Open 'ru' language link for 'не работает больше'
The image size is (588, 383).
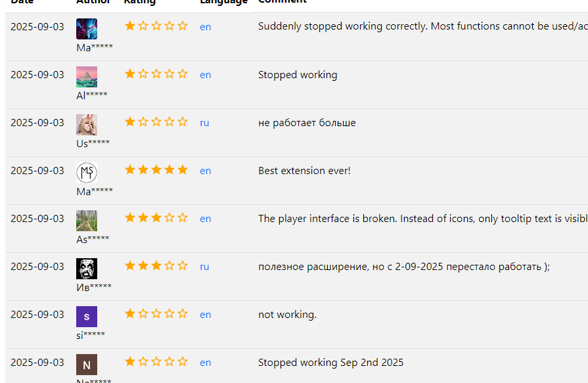tap(204, 123)
